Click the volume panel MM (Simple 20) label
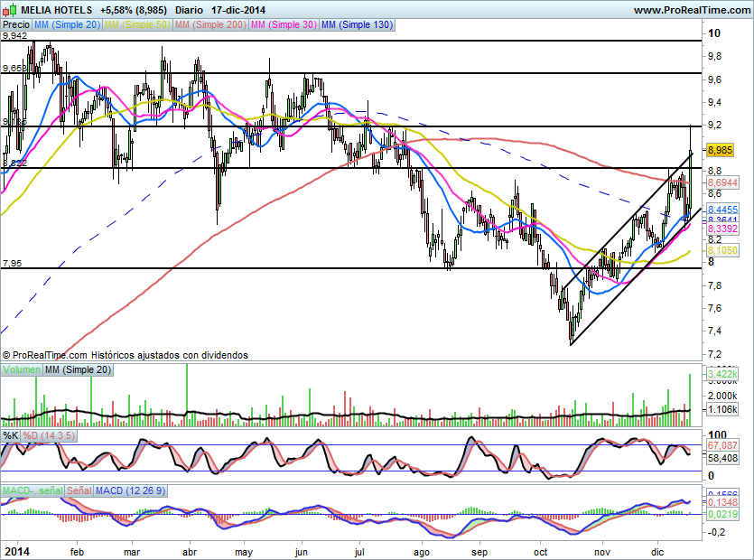This screenshot has width=754, height=560. coord(78,370)
